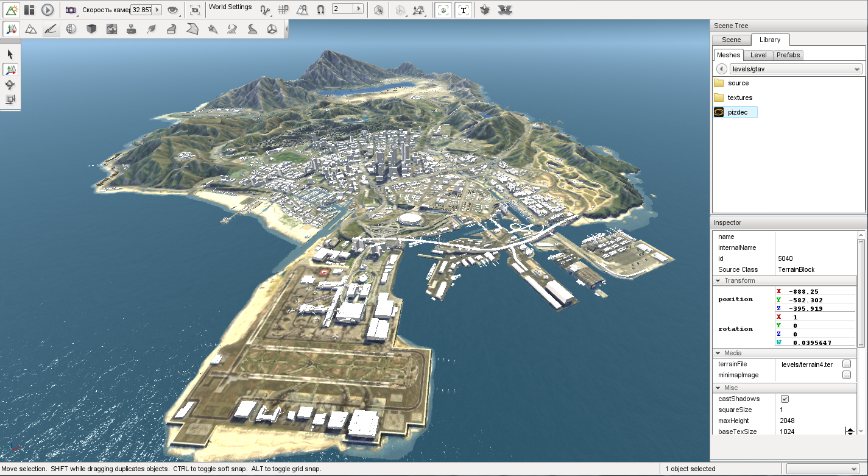The height and width of the screenshot is (476, 868).
Task: Choose the Select arrow tool in left palette
Action: [x=10, y=54]
